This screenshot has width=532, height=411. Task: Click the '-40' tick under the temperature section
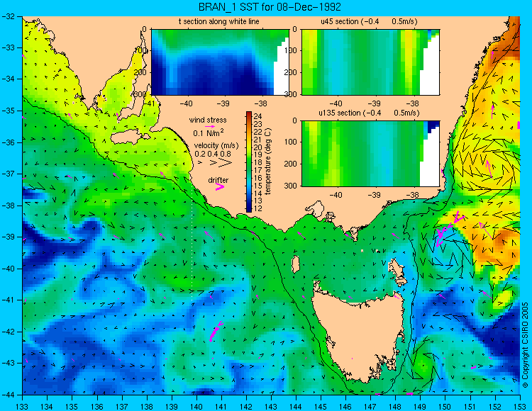coord(186,103)
